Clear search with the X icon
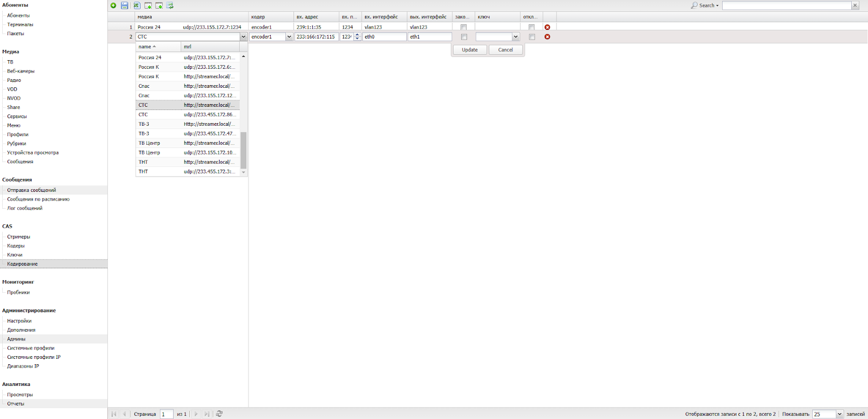The height and width of the screenshot is (419, 868). [855, 5]
